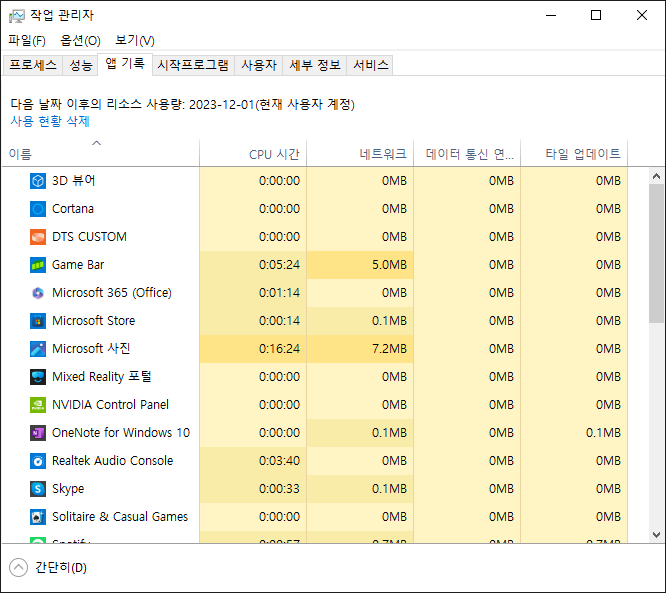This screenshot has height=593, width=666.
Task: Click the 작업 관리자 title bar icon
Action: 17,16
